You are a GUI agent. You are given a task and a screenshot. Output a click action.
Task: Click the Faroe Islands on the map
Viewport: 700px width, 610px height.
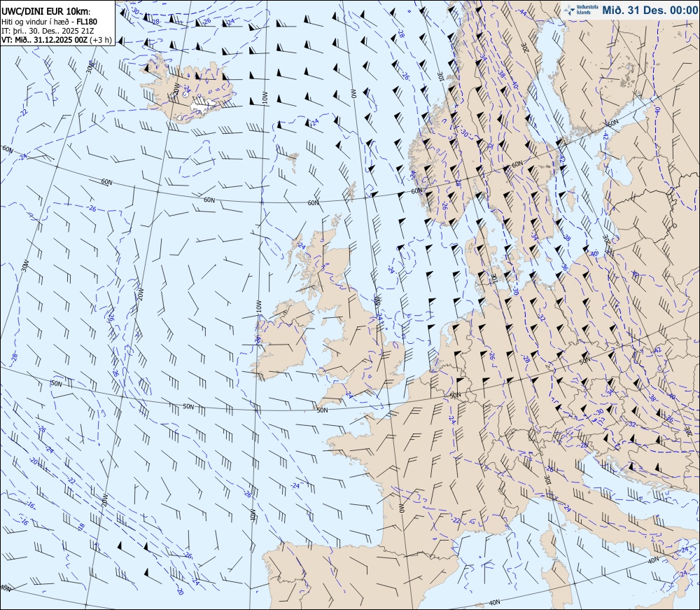point(293,161)
